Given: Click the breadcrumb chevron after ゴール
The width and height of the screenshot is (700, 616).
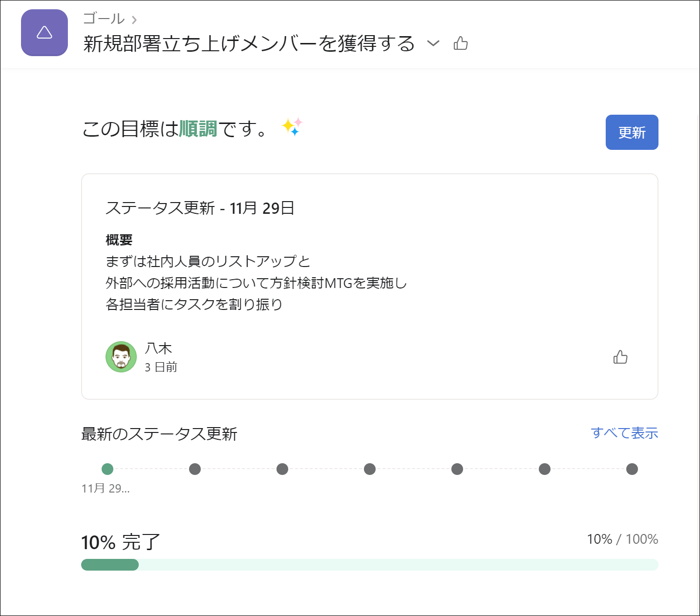Looking at the screenshot, I should [134, 20].
